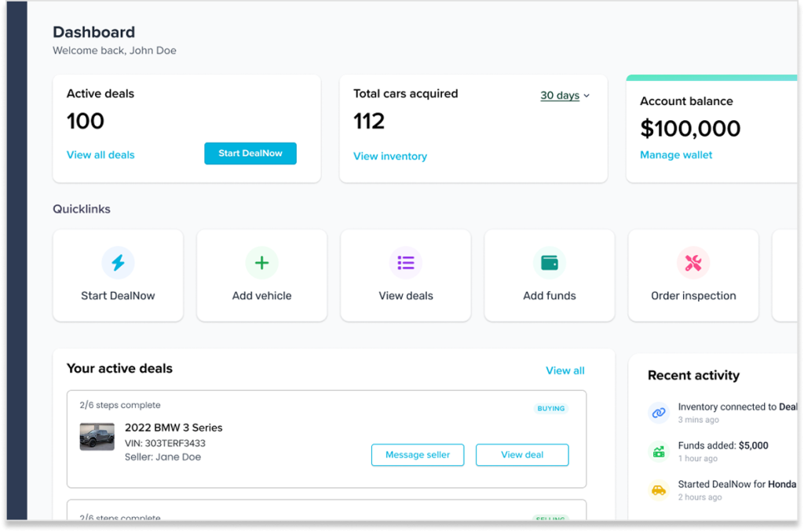Click the yellow car icon for Honda DealNow activity
The image size is (804, 532).
point(658,490)
